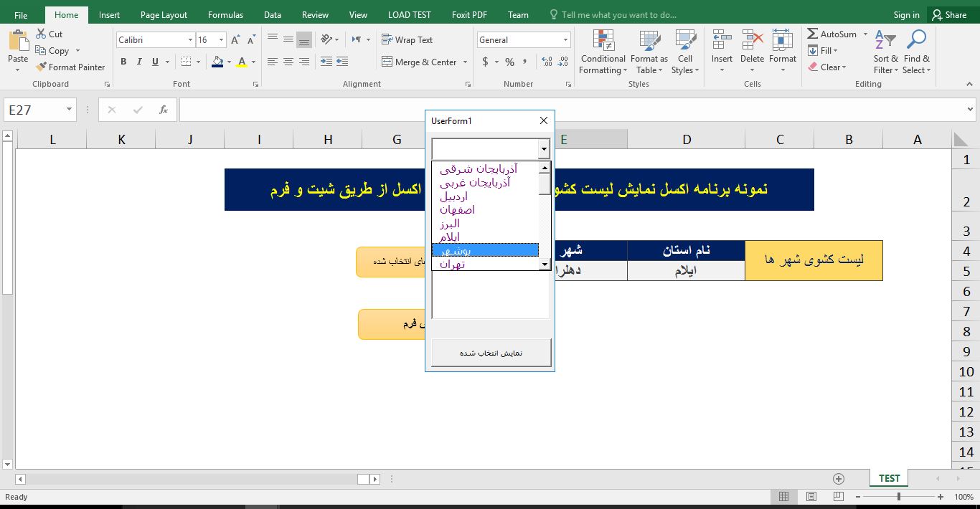Expand the UserForm1 combo box dropdown arrow
980x509 pixels.
(544, 149)
